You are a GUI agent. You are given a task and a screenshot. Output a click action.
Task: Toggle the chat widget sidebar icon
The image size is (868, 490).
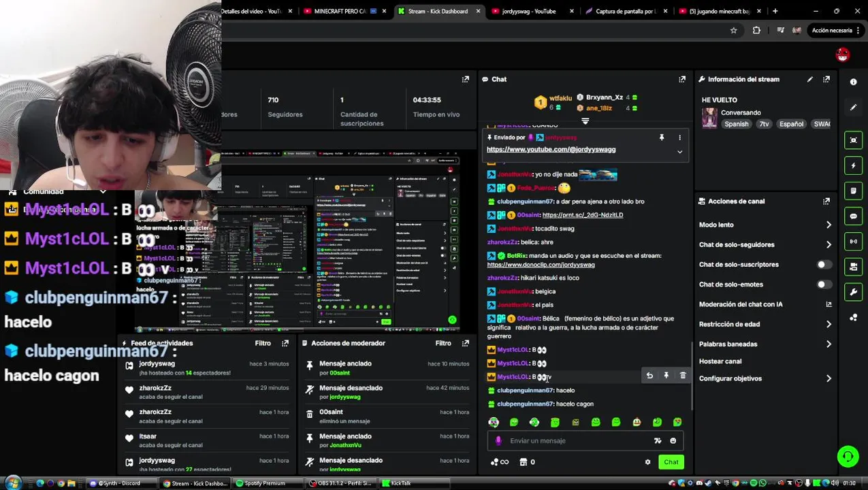(x=853, y=216)
